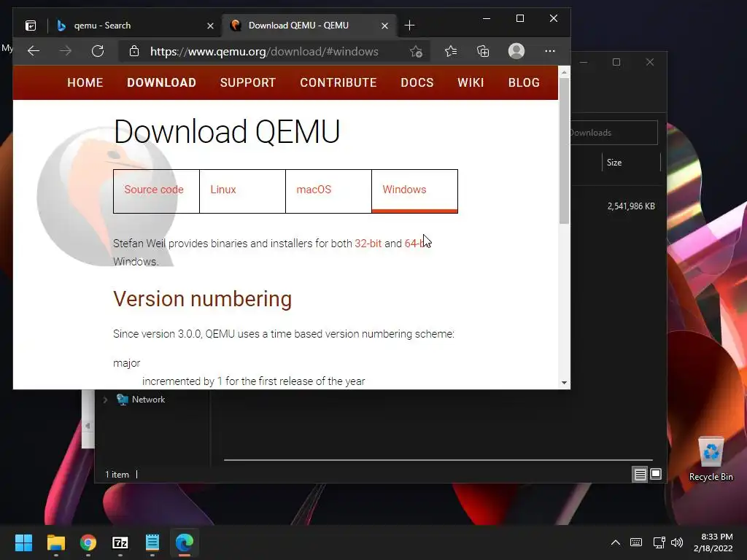The image size is (747, 560).
Task: Open the Recycle Bin desktop icon
Action: (x=711, y=459)
